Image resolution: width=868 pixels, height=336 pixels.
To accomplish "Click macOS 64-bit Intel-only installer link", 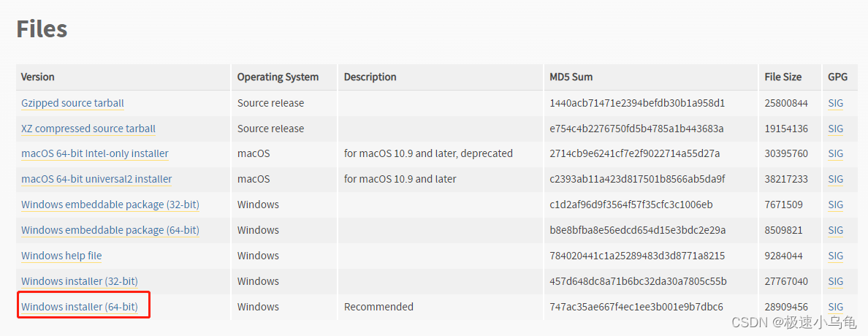I will pos(95,153).
